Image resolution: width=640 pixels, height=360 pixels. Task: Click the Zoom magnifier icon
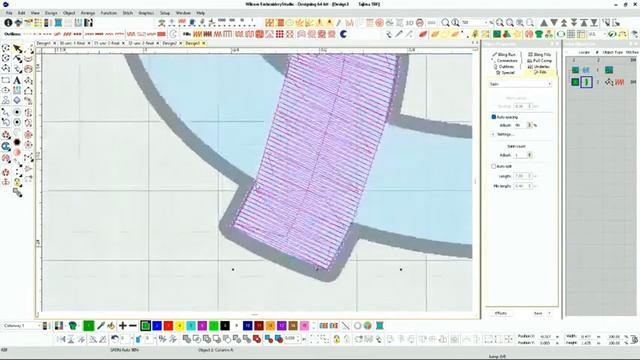(446, 23)
